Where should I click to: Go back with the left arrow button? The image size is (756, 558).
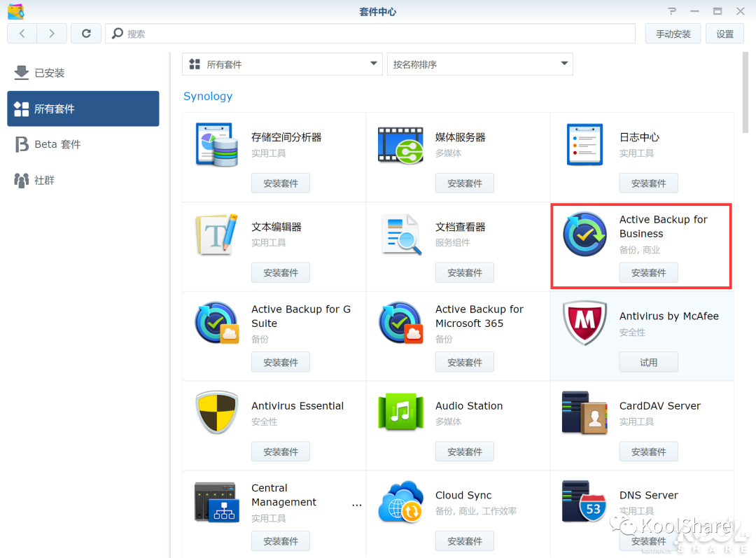[x=22, y=34]
